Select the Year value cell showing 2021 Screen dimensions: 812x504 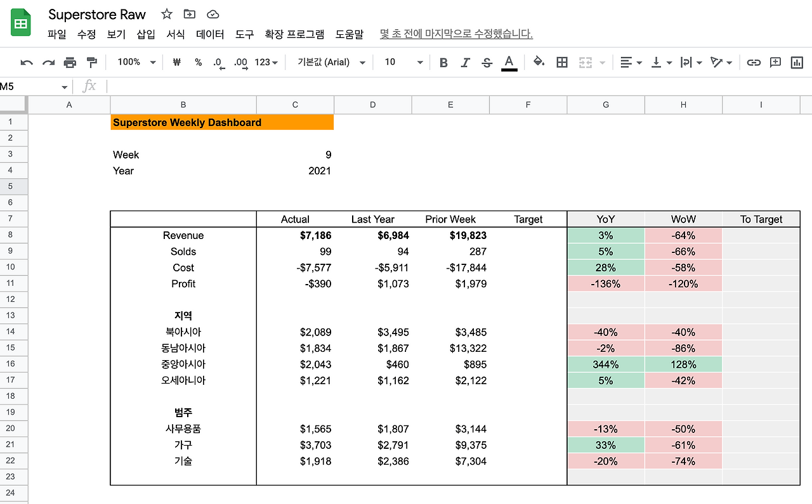pyautogui.click(x=295, y=171)
